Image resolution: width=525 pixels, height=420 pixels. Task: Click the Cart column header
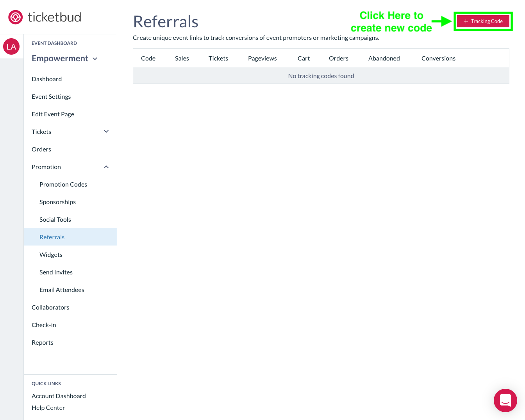[x=304, y=58]
